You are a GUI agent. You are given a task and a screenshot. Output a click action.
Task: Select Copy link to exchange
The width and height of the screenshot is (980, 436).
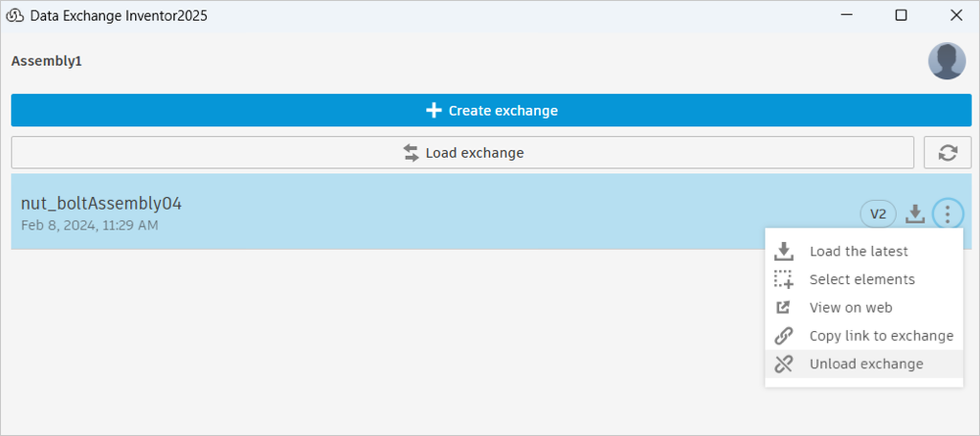click(x=863, y=336)
